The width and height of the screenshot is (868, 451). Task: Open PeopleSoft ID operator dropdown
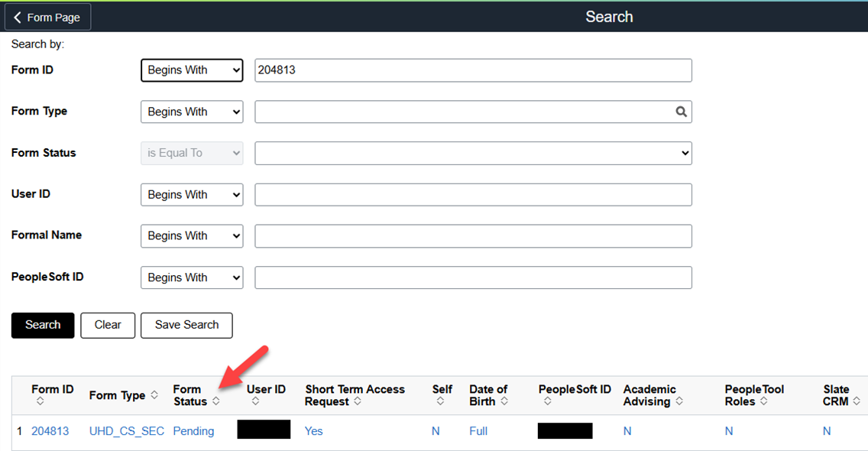(x=192, y=277)
